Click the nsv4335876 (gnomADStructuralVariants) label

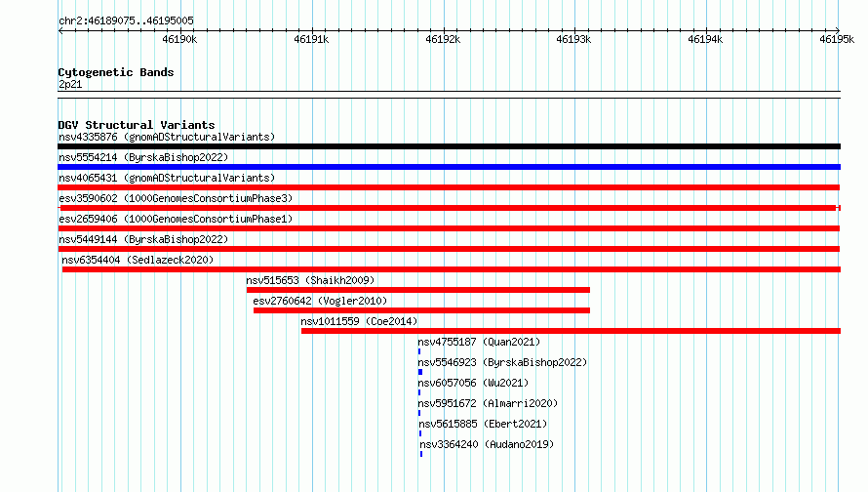click(167, 137)
